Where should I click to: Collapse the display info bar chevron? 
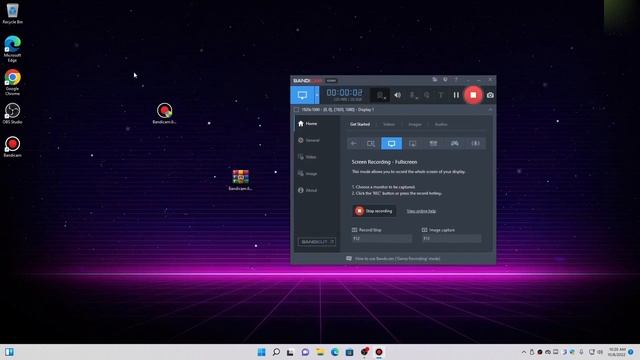tap(490, 109)
